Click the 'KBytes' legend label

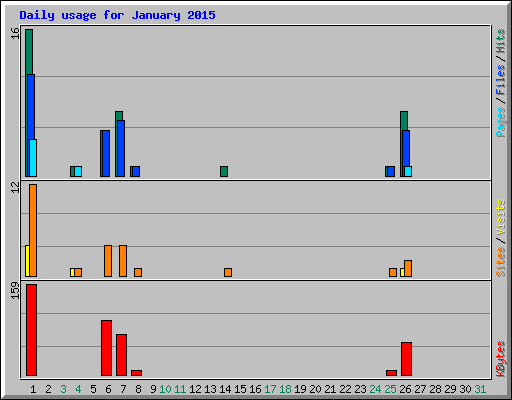click(x=500, y=359)
